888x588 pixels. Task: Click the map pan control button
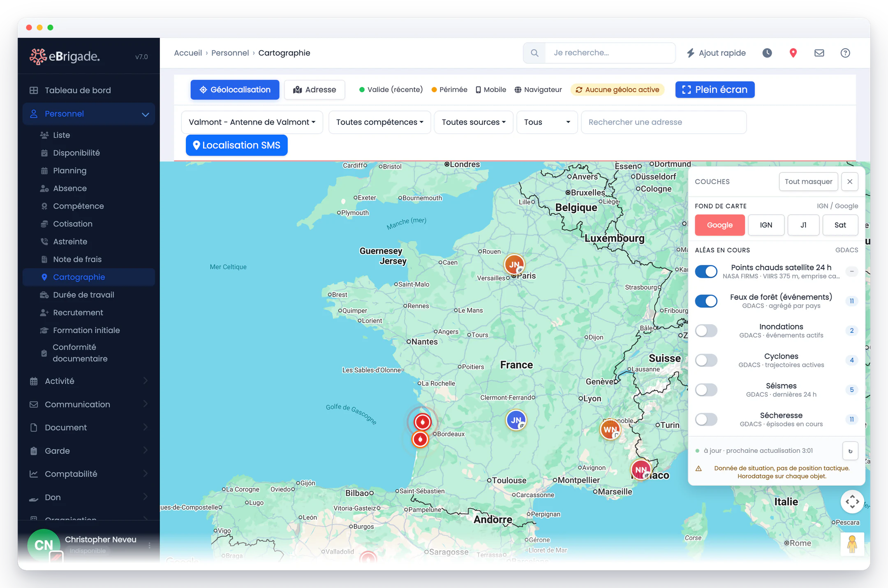852,502
